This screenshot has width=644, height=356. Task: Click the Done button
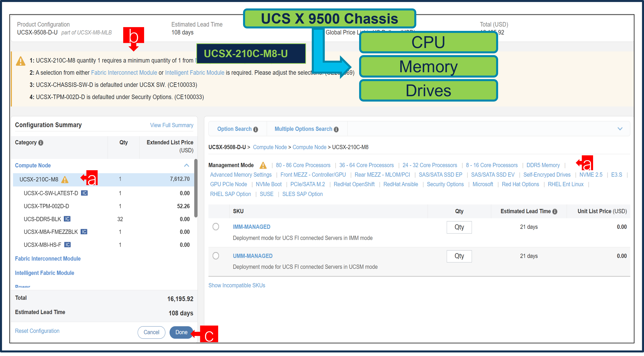click(181, 332)
